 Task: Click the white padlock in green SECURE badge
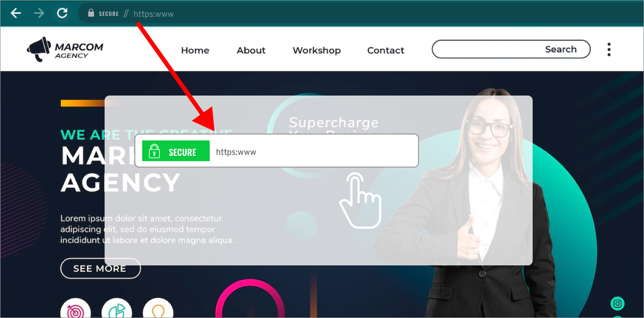click(x=154, y=151)
